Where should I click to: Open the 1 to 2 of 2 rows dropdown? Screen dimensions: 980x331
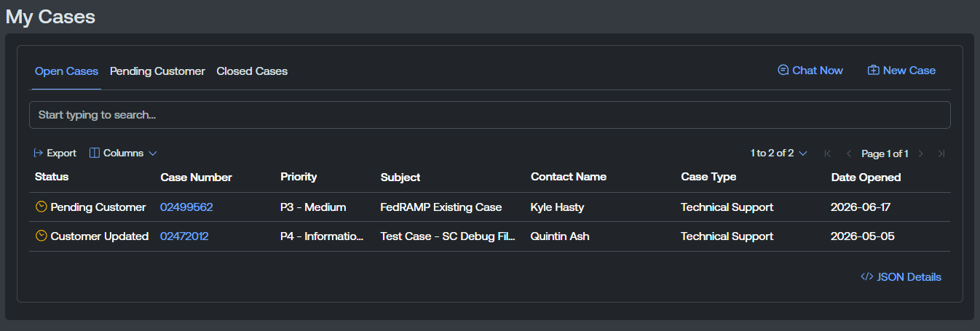(779, 153)
